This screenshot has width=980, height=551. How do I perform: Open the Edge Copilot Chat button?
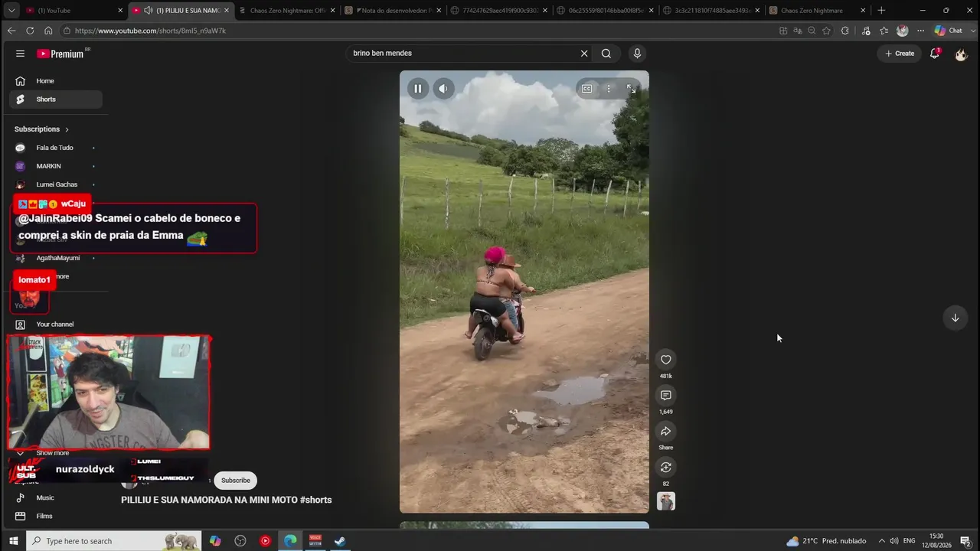pyautogui.click(x=949, y=31)
